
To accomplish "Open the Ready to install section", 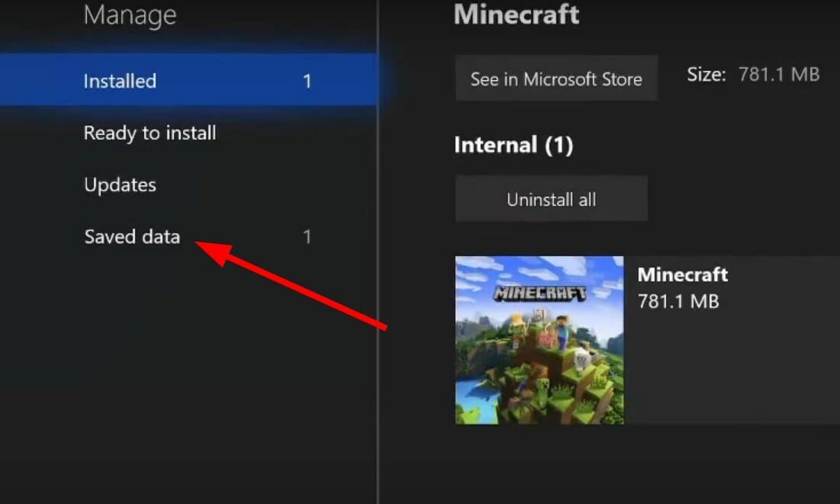I will coord(150,133).
